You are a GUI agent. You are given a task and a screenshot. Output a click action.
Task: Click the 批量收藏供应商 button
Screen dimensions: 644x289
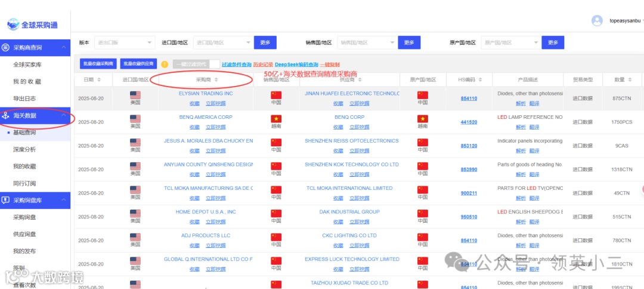click(x=138, y=64)
